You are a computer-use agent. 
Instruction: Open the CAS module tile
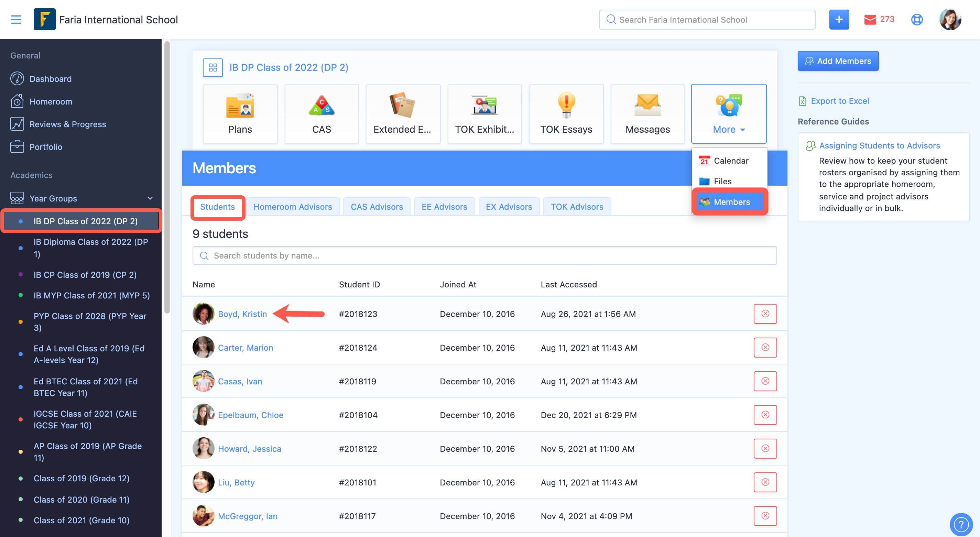click(x=322, y=114)
